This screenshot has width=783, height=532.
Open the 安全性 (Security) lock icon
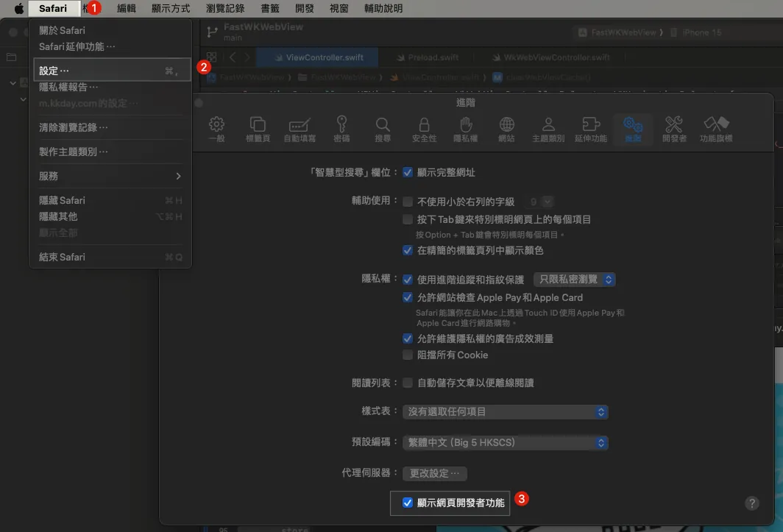coord(424,129)
